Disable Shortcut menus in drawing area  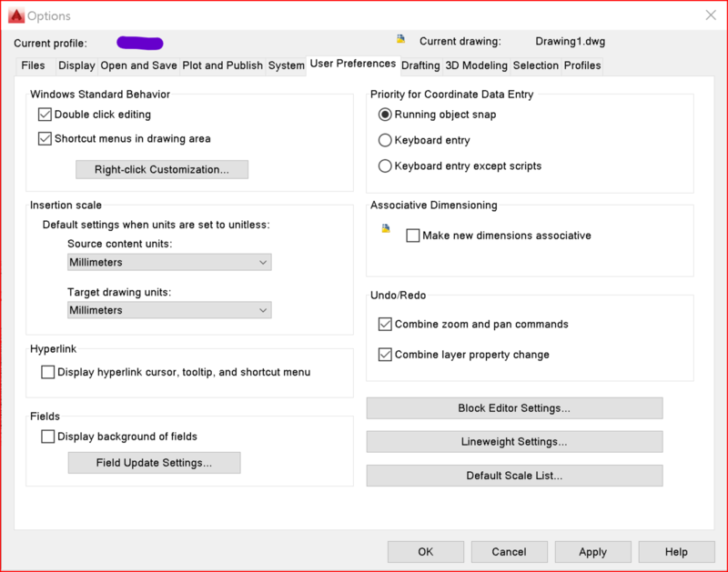[45, 139]
